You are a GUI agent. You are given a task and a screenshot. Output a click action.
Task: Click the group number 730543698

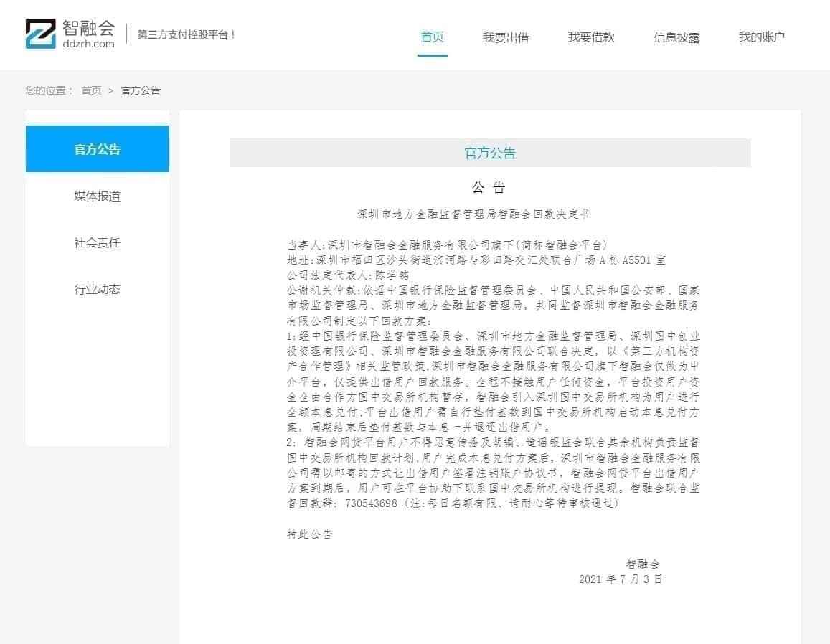(x=371, y=503)
